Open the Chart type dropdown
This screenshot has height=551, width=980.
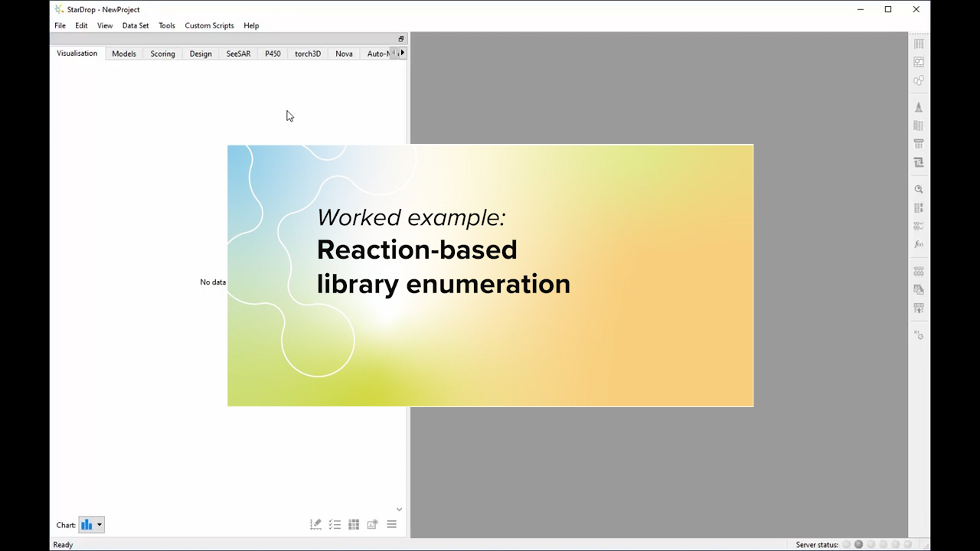tap(90, 524)
